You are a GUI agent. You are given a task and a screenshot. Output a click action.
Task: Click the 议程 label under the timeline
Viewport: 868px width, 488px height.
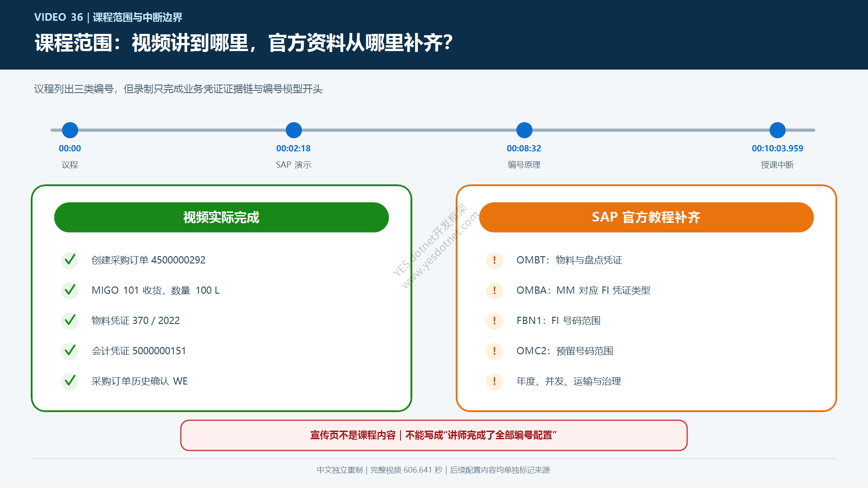(x=70, y=165)
